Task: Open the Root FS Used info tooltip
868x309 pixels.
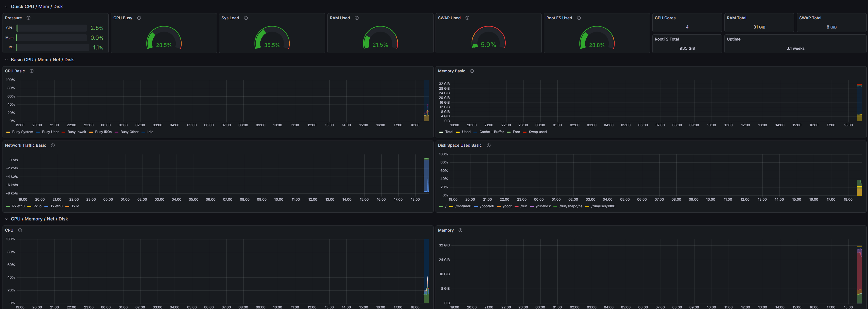Action: coord(579,18)
